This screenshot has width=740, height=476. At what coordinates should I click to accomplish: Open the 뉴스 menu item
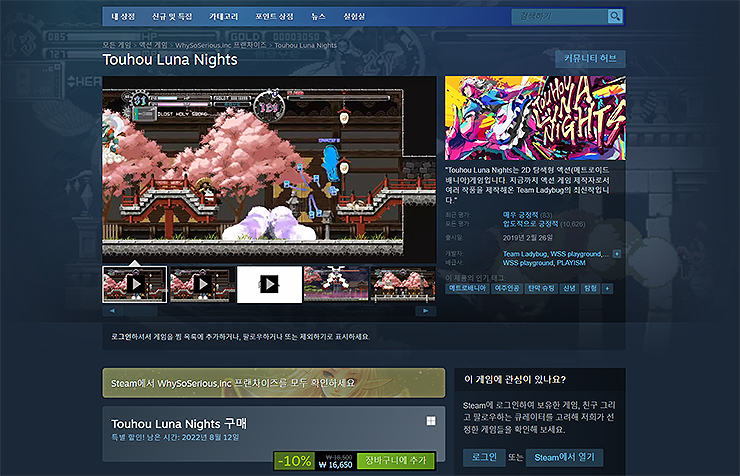[318, 17]
